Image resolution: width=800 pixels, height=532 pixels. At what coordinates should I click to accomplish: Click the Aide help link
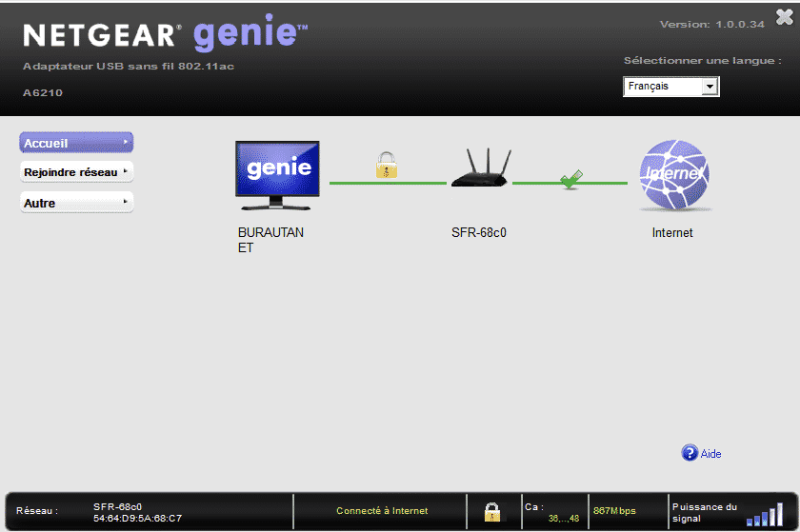click(x=710, y=453)
